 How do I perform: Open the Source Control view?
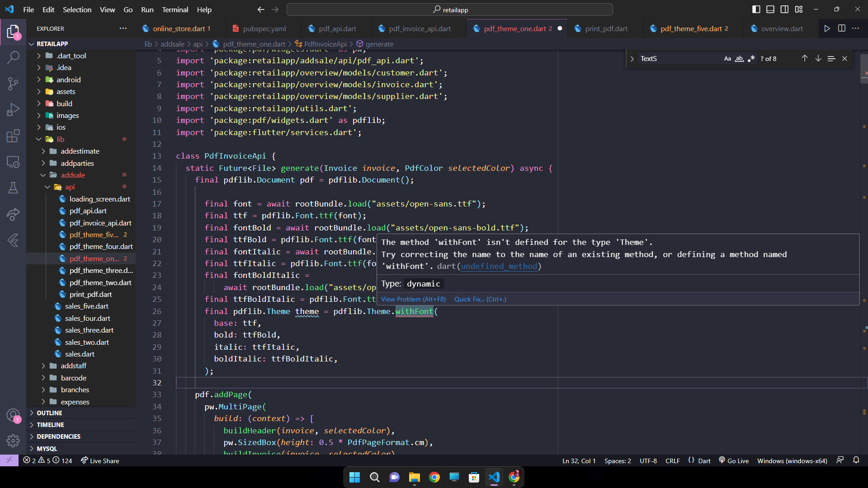pos(13,83)
